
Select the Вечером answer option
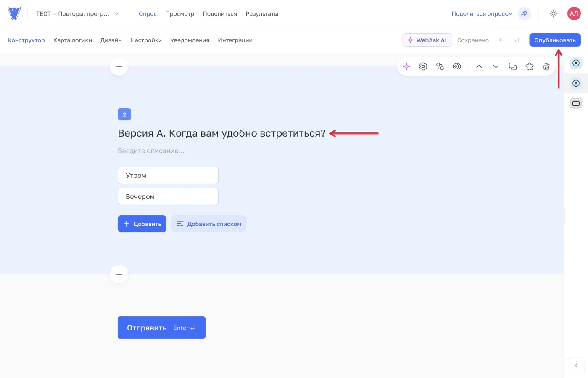[x=168, y=196]
